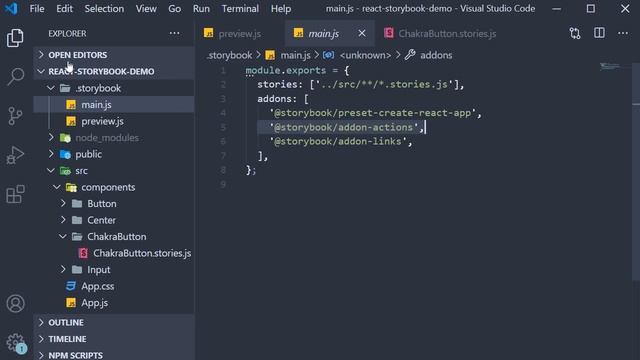
Task: Collapse the .storybook folder
Action: coord(114,88)
